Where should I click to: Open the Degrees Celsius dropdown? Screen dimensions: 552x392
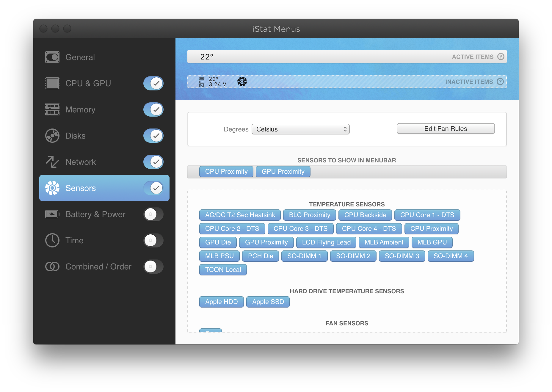coord(300,129)
